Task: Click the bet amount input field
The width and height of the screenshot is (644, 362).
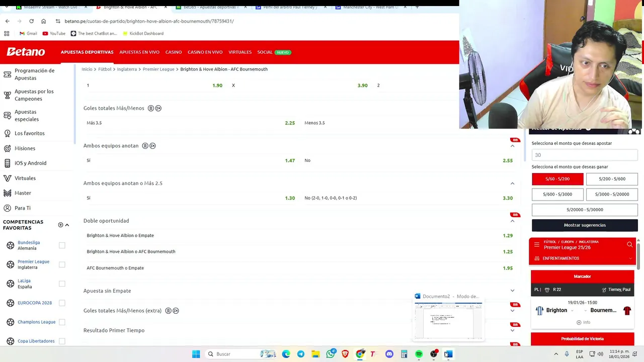Action: pyautogui.click(x=585, y=155)
